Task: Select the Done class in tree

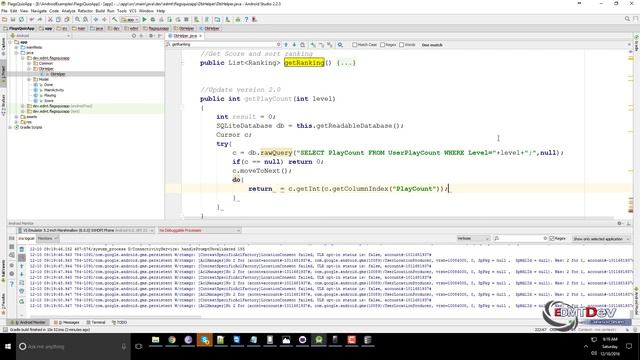Action: (49, 84)
